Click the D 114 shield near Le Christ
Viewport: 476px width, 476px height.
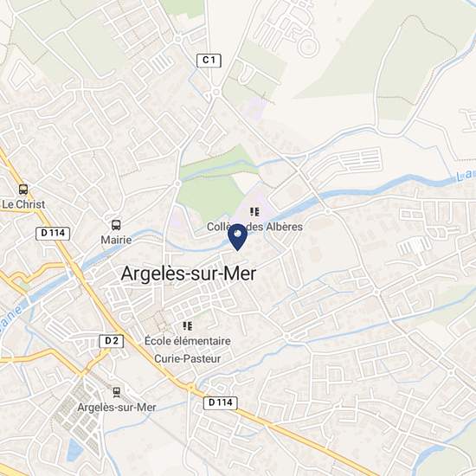click(x=53, y=234)
